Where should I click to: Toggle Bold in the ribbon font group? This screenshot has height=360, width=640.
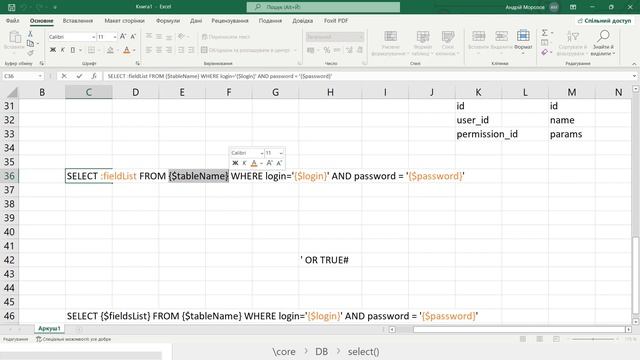coord(53,50)
